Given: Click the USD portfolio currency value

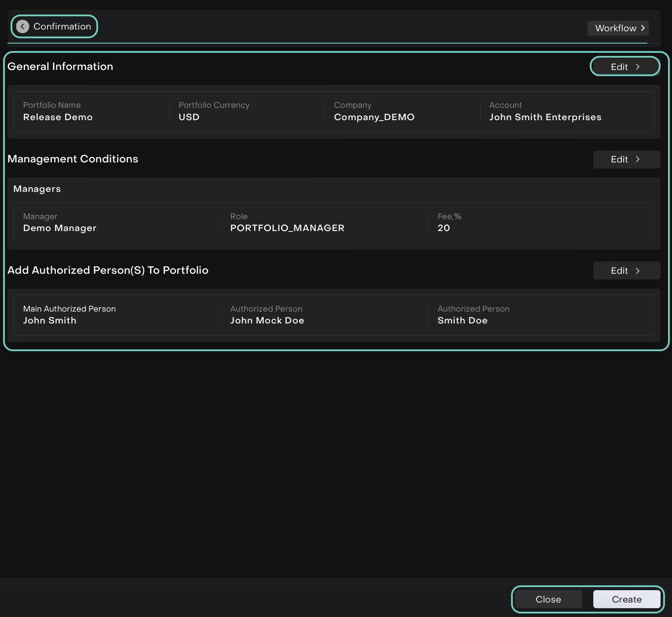Looking at the screenshot, I should pos(189,117).
